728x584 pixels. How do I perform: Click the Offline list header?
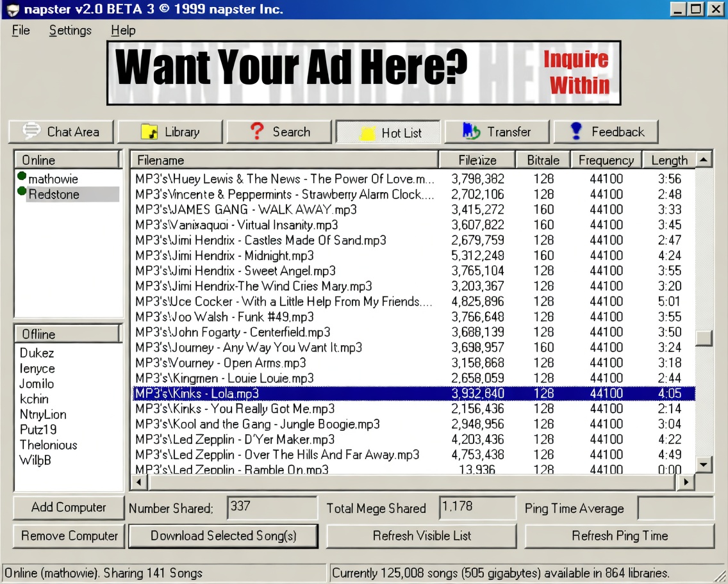pos(68,334)
